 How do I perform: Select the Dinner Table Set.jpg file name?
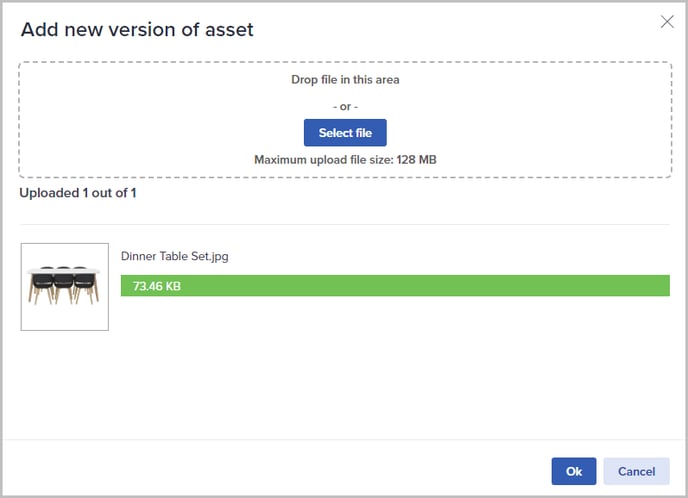coord(175,256)
